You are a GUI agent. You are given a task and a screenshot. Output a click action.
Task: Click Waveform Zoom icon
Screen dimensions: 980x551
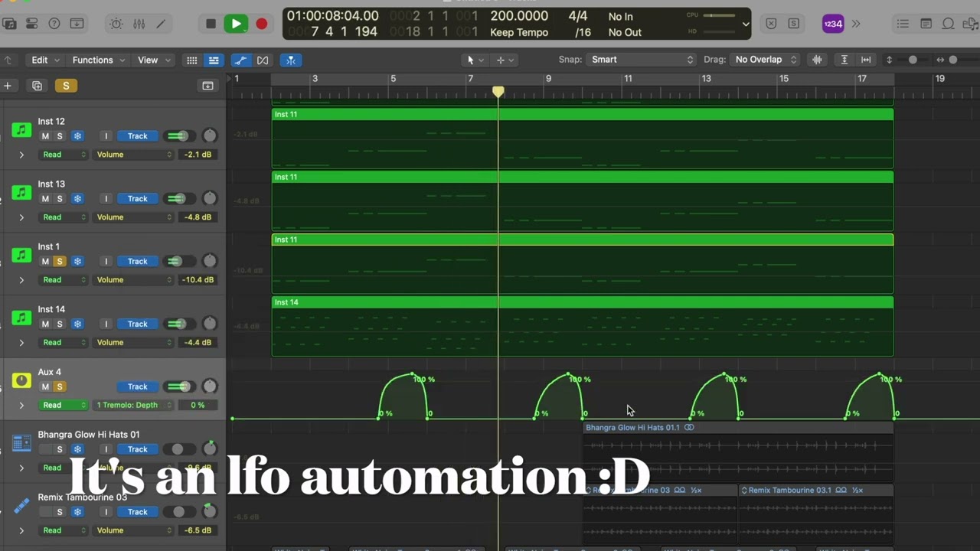click(x=817, y=60)
